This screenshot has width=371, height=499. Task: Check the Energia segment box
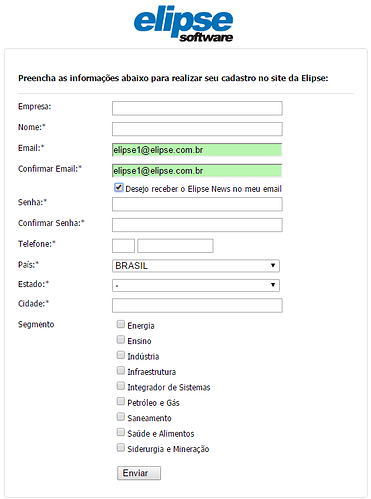(x=121, y=324)
